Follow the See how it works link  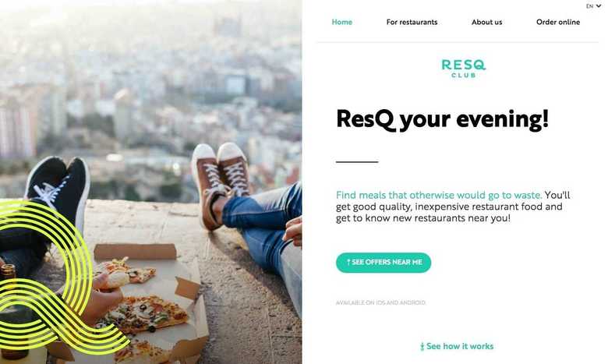point(457,347)
